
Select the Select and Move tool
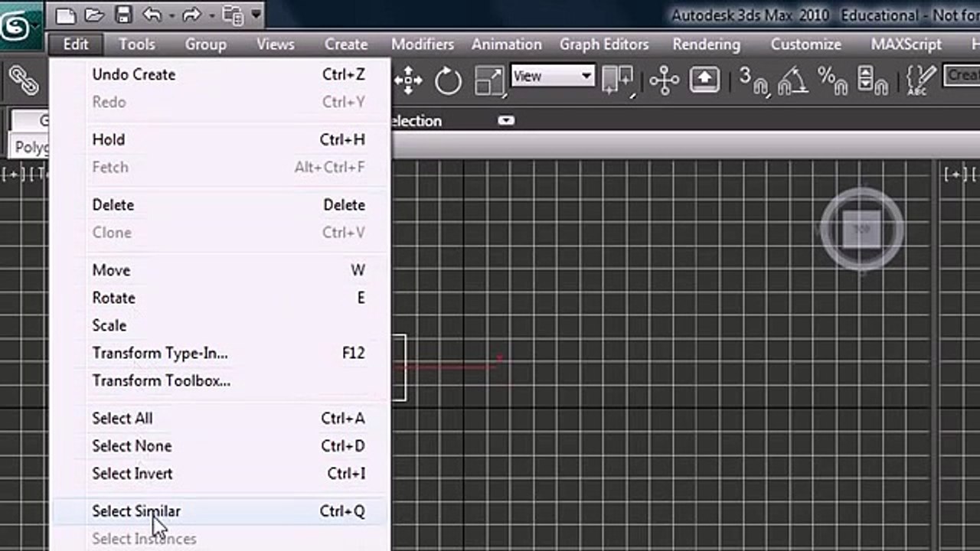click(408, 80)
